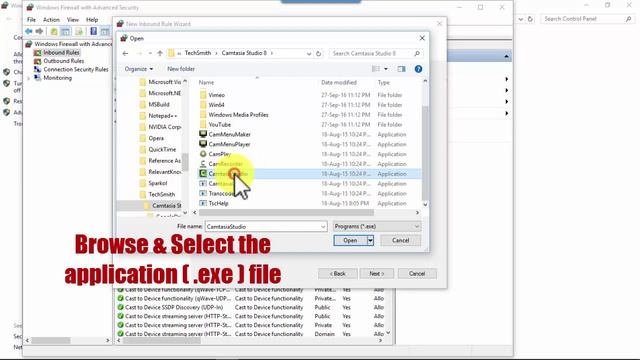This screenshot has height=360, width=640.
Task: Click the Open button
Action: (350, 240)
